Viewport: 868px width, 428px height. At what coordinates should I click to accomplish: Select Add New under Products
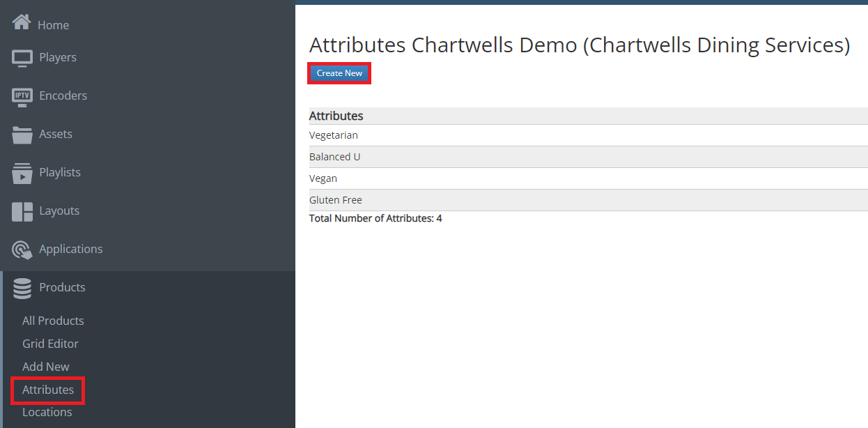tap(46, 367)
